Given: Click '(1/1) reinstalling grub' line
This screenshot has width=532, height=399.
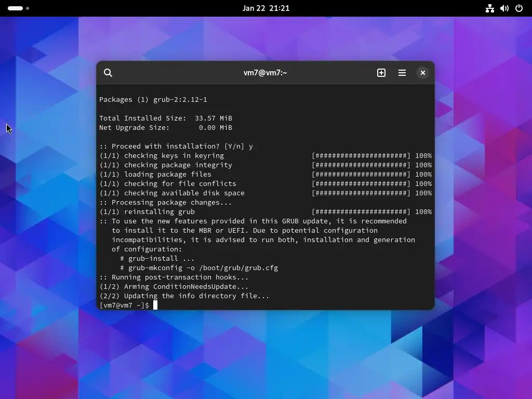Looking at the screenshot, I should coord(147,212).
